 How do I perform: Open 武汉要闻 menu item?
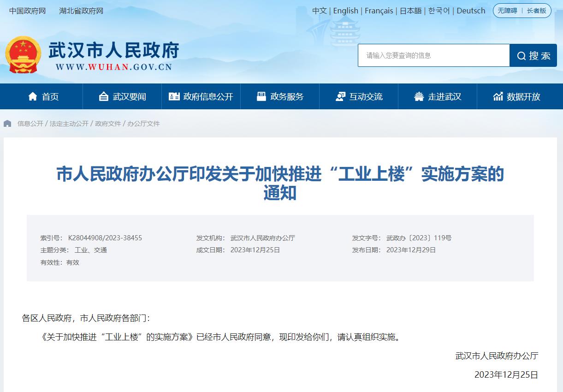pyautogui.click(x=122, y=96)
